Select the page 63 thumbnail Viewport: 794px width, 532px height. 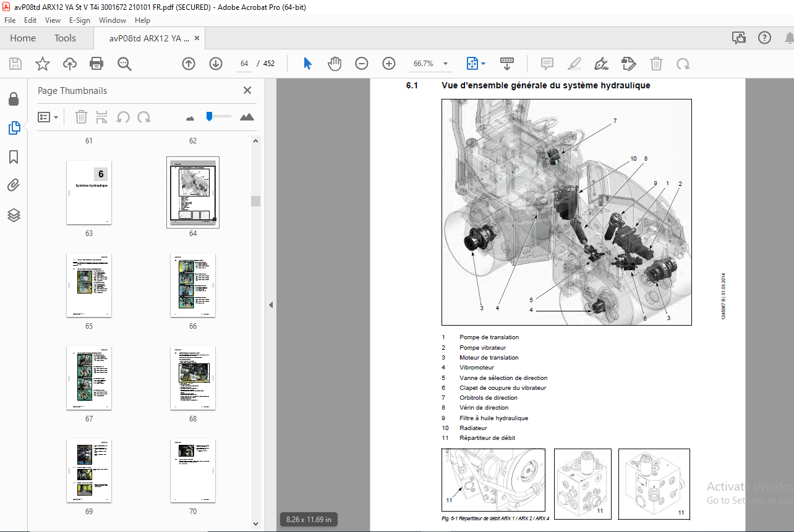coord(89,193)
